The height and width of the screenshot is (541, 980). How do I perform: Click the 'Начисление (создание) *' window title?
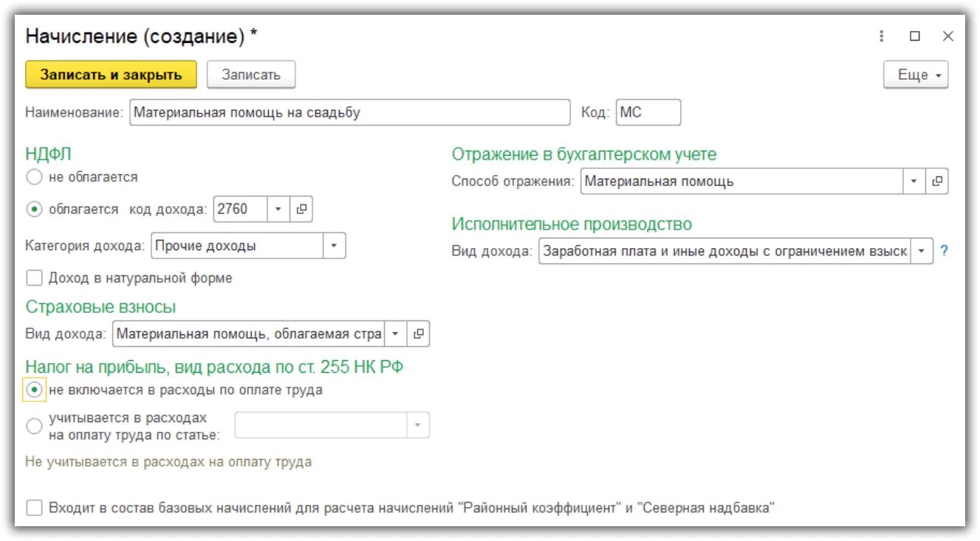142,36
